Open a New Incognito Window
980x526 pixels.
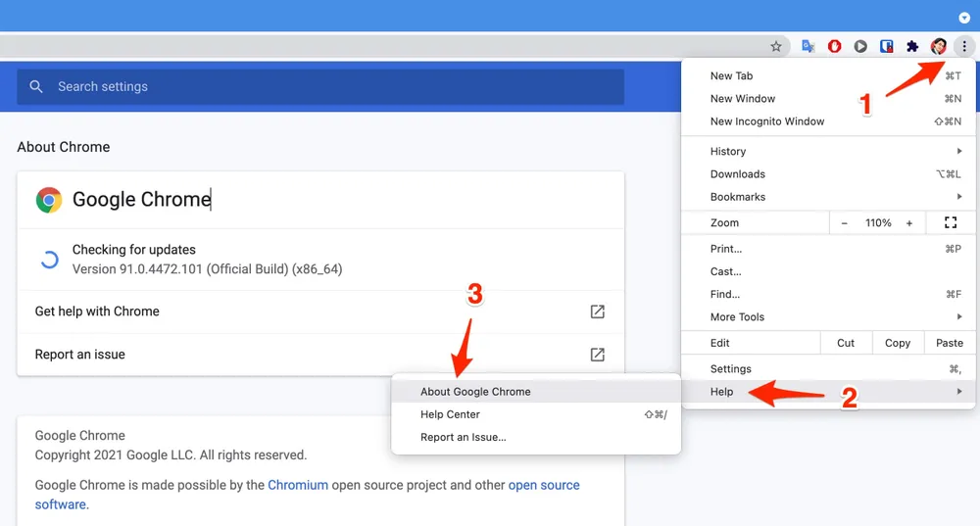coord(828,121)
